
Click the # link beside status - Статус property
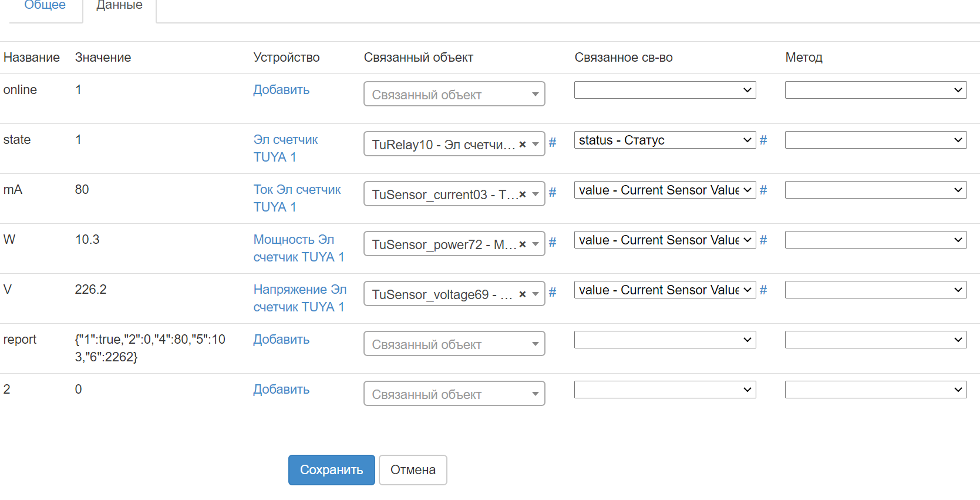[x=763, y=140]
